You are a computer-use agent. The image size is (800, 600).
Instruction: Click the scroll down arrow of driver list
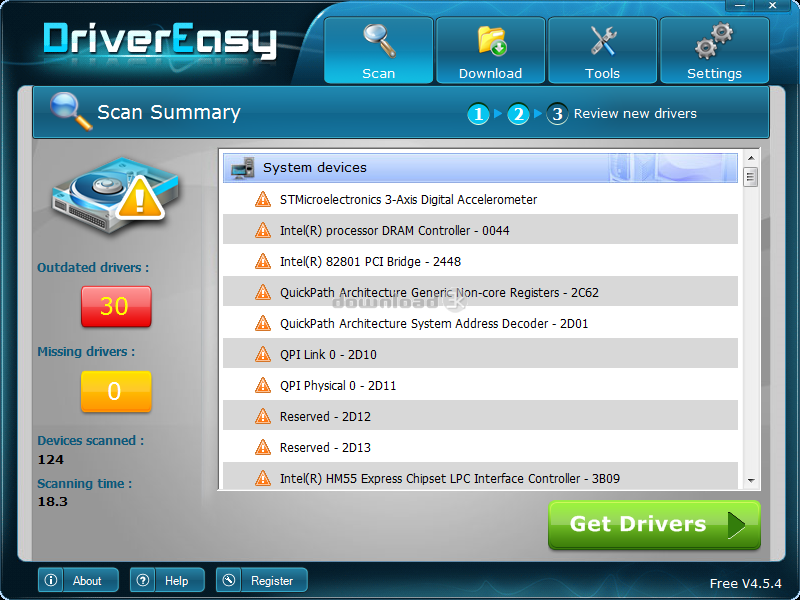[751, 480]
